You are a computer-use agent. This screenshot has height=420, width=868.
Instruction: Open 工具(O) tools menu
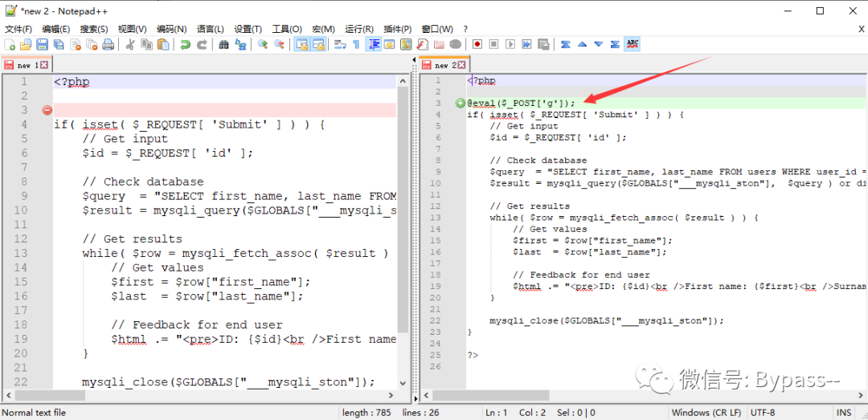pos(287,29)
